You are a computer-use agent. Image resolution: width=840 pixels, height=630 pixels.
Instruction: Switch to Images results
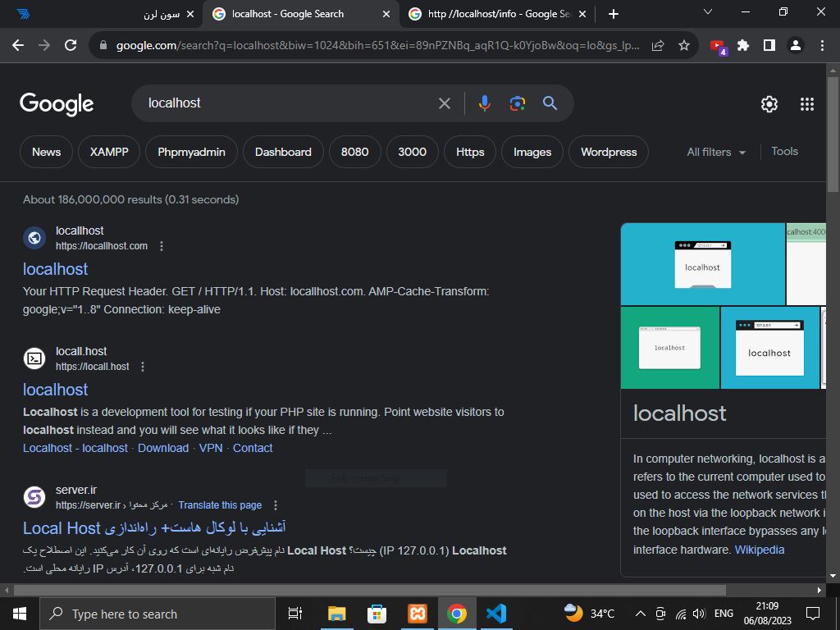point(532,152)
